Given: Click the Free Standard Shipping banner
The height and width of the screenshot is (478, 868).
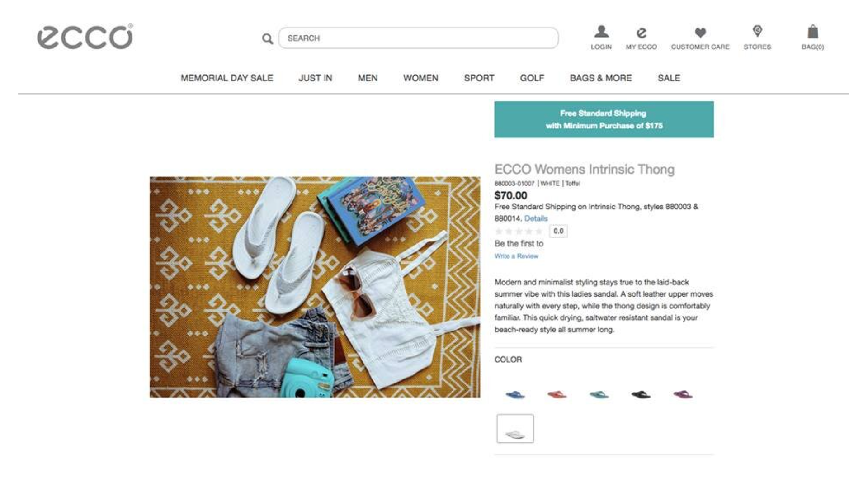Looking at the screenshot, I should [604, 119].
